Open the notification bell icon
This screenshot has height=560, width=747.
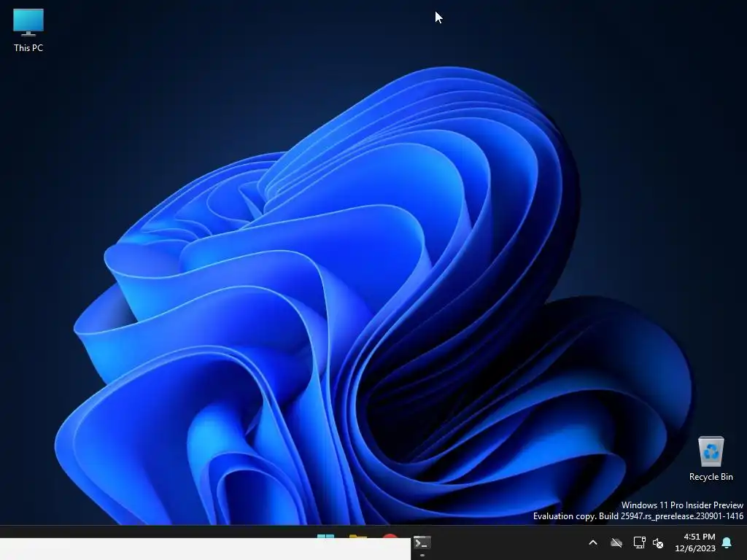(727, 542)
